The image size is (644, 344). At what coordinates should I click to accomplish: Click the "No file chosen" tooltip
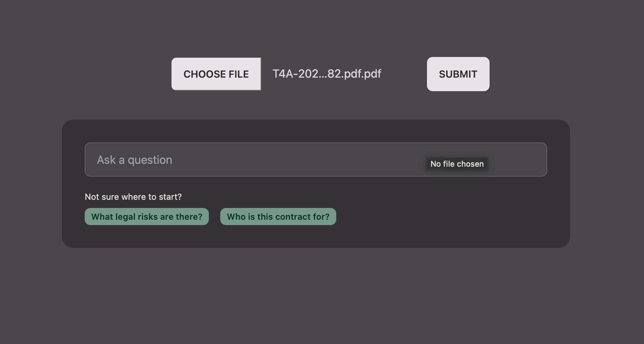pos(457,164)
